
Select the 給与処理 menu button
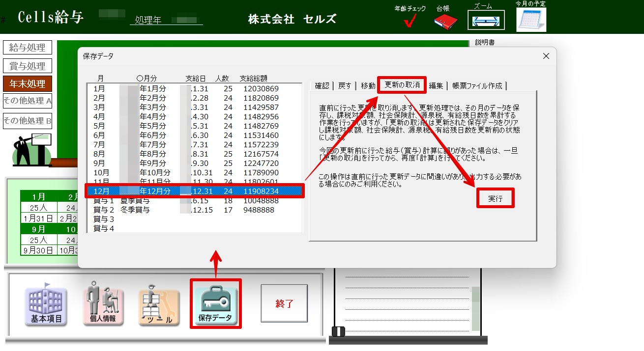(x=28, y=48)
